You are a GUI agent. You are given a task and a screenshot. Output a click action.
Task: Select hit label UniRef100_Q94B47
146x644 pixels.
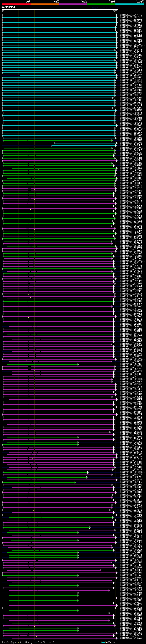pos(131,65)
